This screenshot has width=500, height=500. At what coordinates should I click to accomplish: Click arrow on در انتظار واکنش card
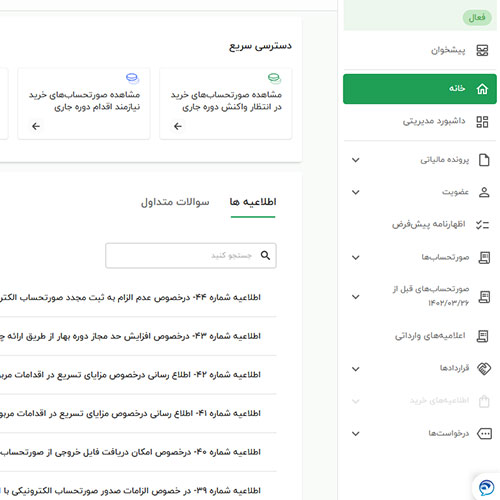pos(178,126)
